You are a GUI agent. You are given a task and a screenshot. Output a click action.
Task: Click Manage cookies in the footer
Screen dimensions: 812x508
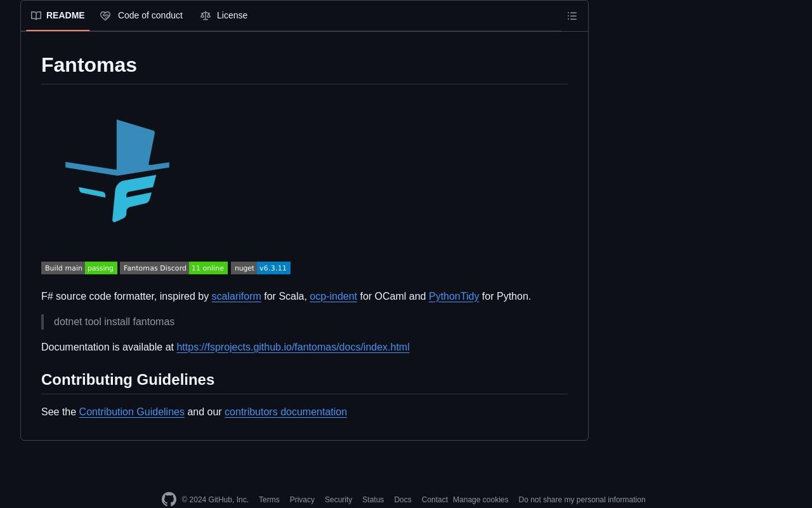(x=480, y=500)
